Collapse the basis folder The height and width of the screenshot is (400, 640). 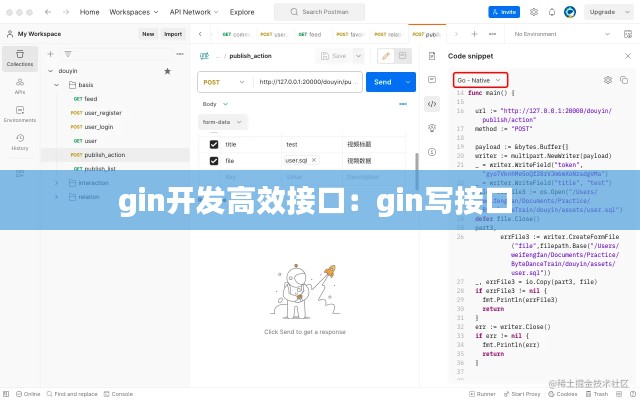(59, 85)
